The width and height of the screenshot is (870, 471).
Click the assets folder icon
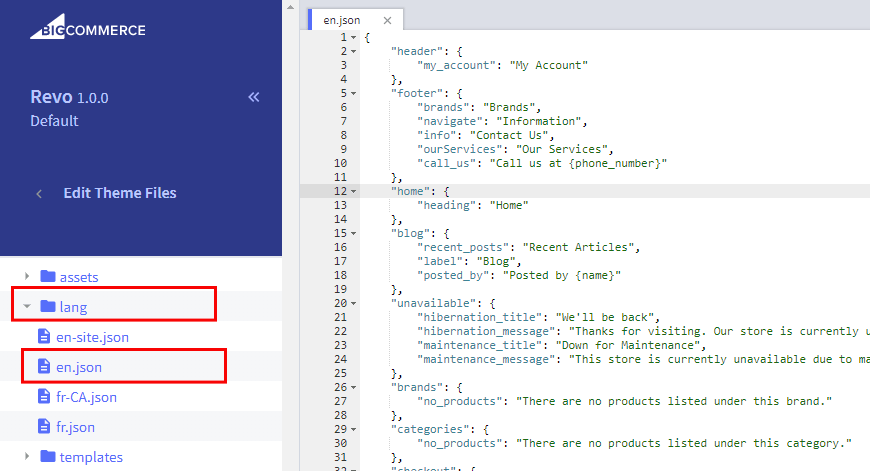coord(47,277)
